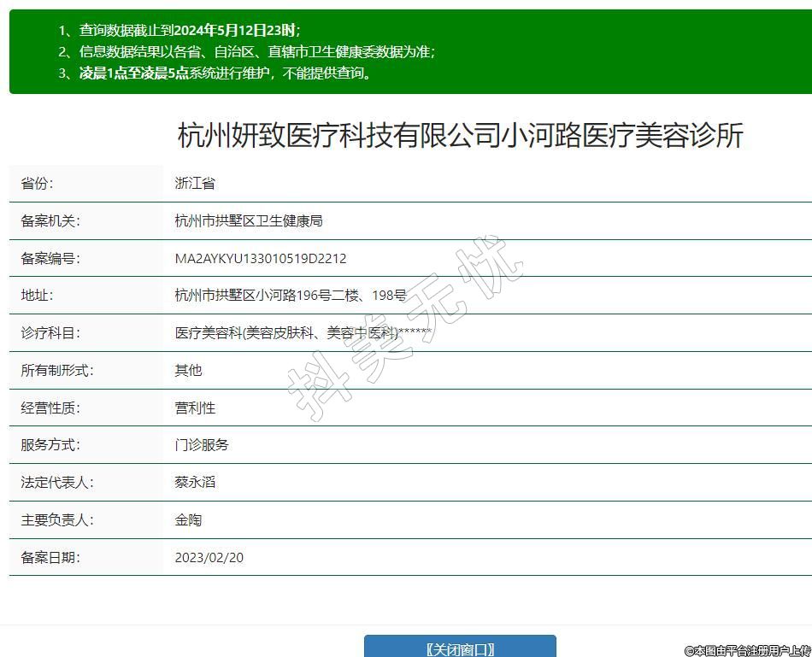Click the main person in charge 金陶
The height and width of the screenshot is (657, 812).
tap(188, 519)
